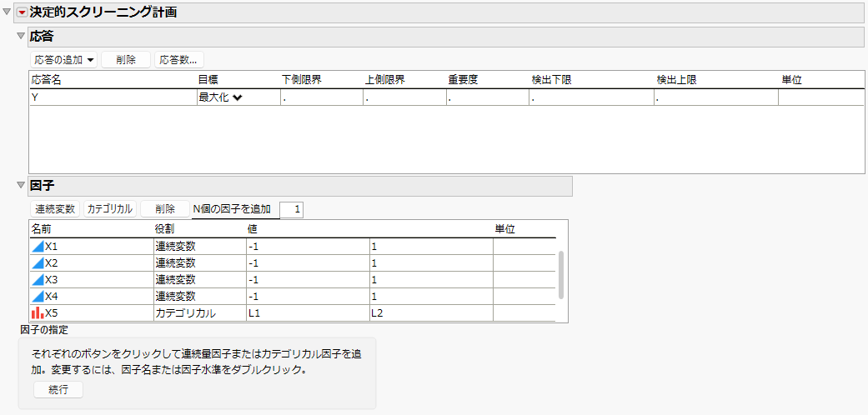Click the カテゴリカル role cell for X5

[x=200, y=313]
